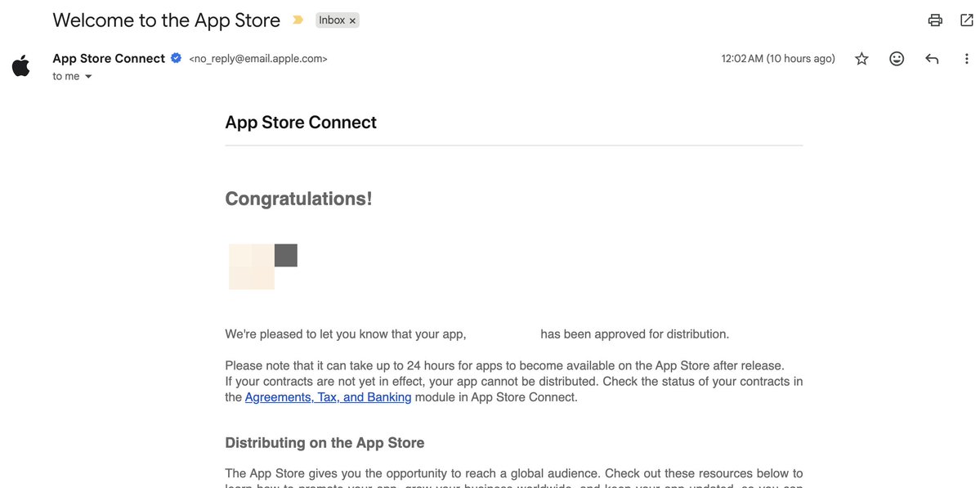980x488 pixels.
Task: Reply using the arrow icon
Action: click(932, 59)
